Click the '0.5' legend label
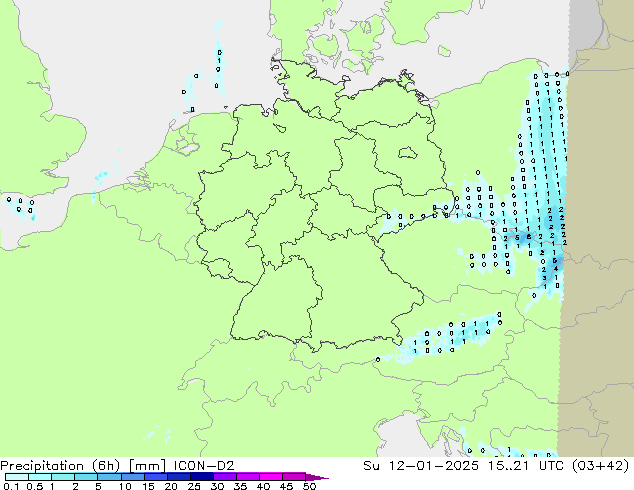 35,486
